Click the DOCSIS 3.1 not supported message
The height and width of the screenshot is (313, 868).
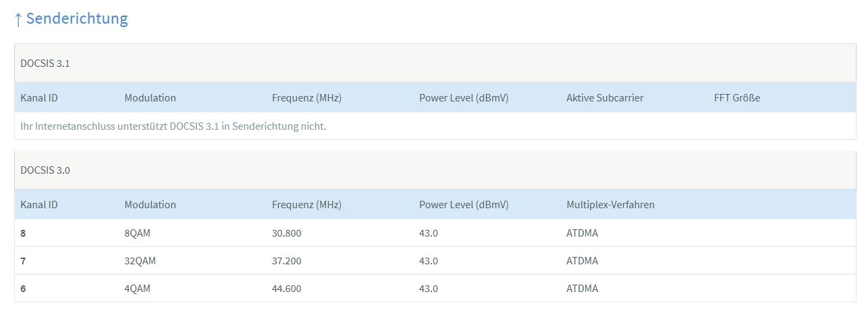click(173, 126)
